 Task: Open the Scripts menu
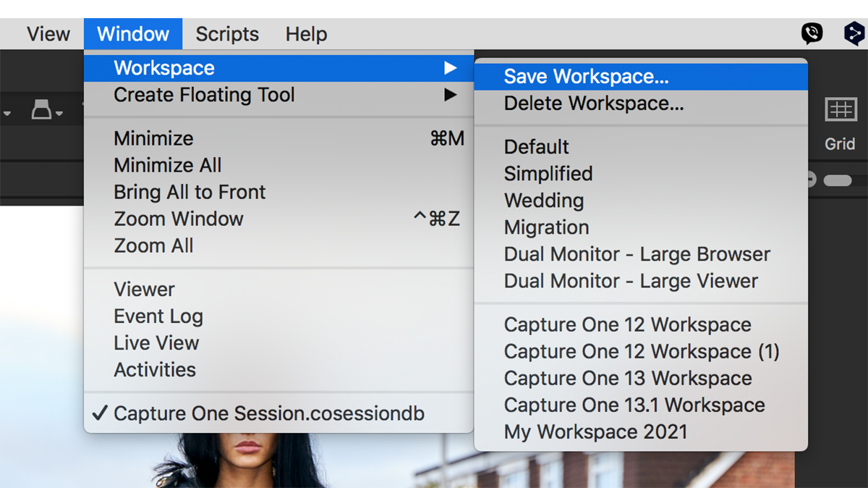(226, 34)
